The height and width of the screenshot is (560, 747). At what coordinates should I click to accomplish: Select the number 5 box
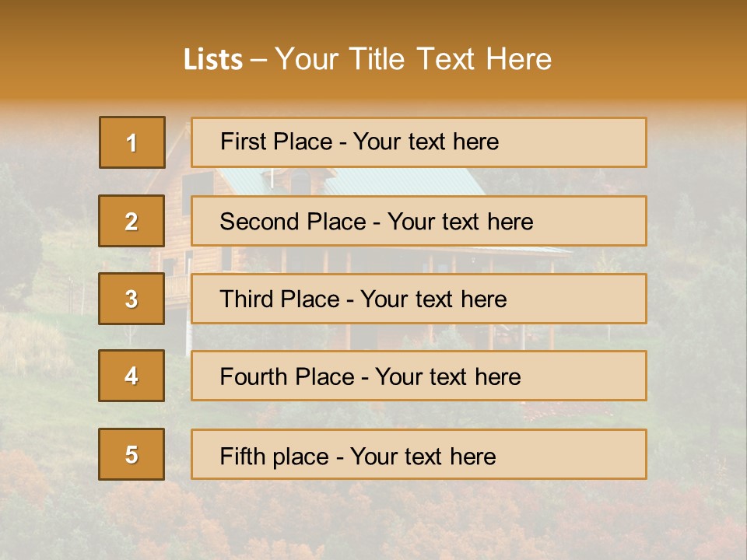pyautogui.click(x=132, y=454)
